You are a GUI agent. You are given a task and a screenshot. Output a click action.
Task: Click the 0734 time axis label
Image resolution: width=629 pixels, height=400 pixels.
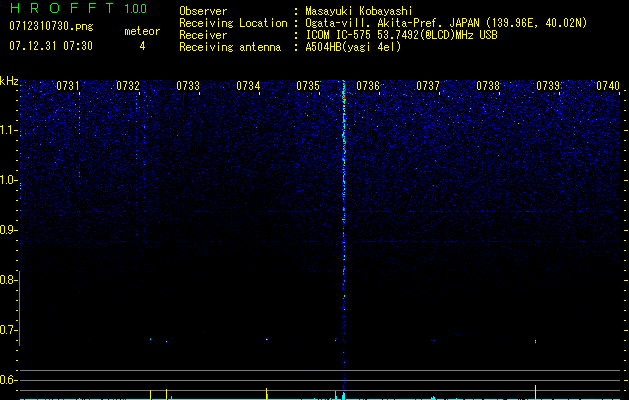pos(248,86)
